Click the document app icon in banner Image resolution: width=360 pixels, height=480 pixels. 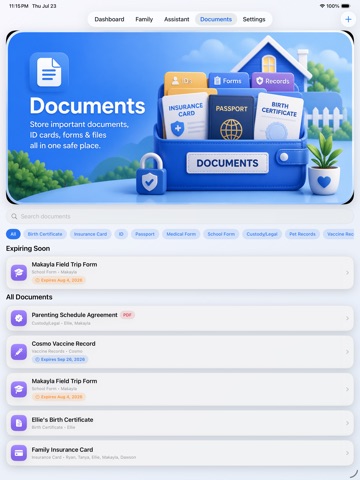tap(49, 72)
